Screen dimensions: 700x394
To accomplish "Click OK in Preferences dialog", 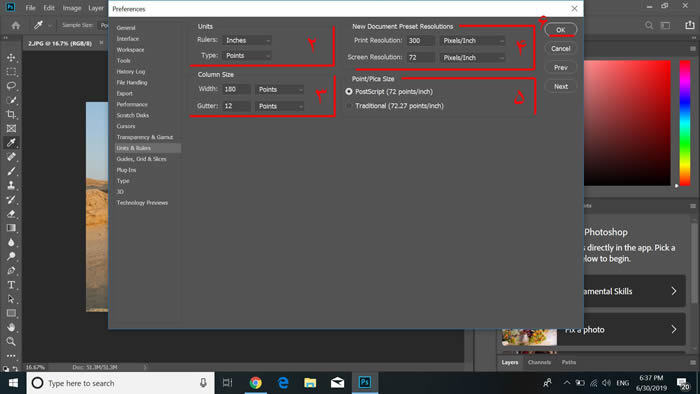I will point(561,29).
